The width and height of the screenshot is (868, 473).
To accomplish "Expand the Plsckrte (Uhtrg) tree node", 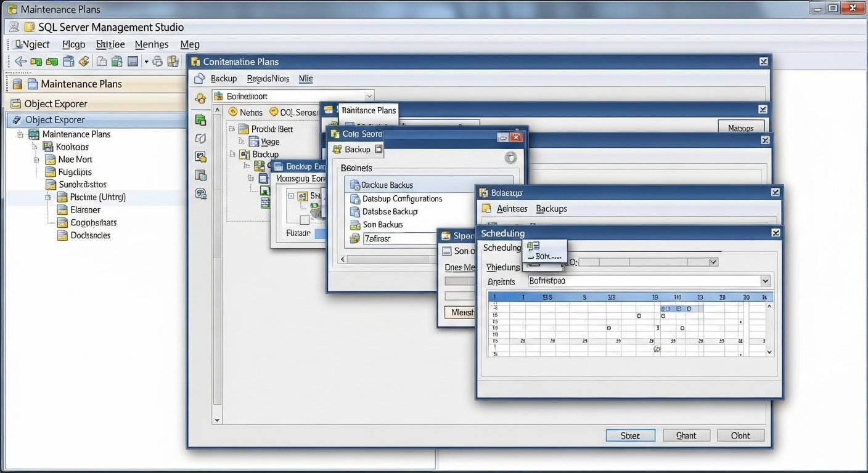I will 48,198.
